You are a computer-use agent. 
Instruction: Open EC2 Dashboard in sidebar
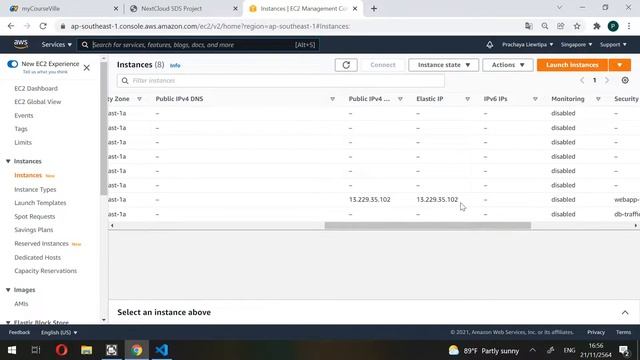click(x=36, y=89)
